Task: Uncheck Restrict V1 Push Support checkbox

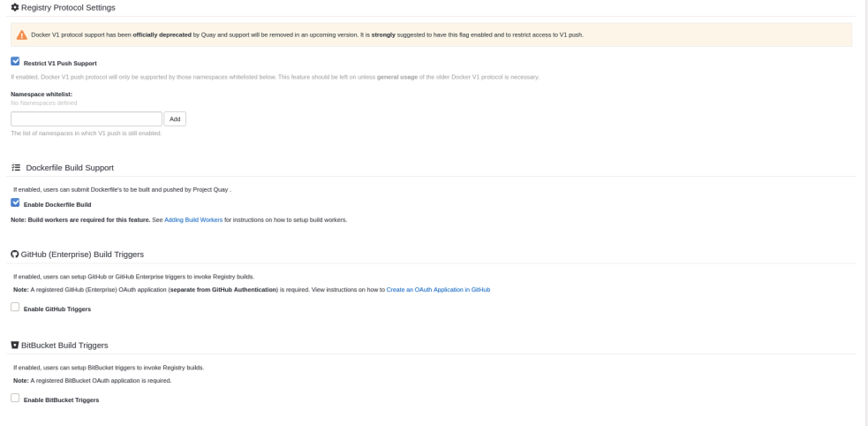Action: pos(15,62)
